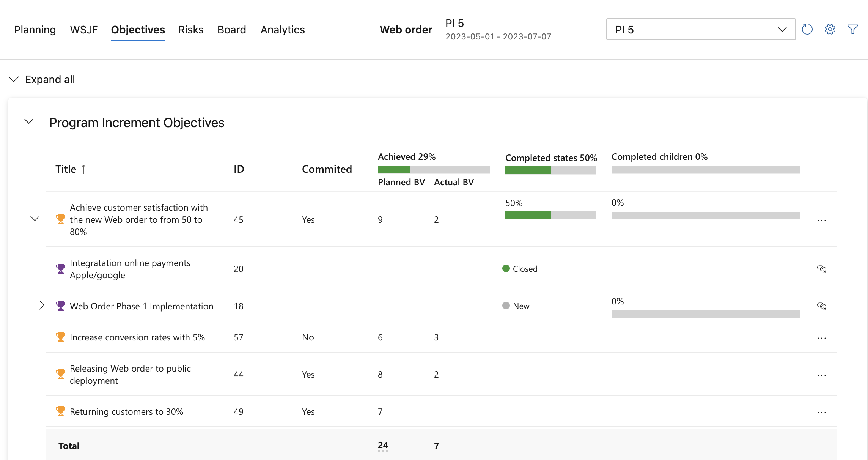Collapse Achieve customer satisfaction objective row
This screenshot has height=460, width=868.
coord(35,219)
